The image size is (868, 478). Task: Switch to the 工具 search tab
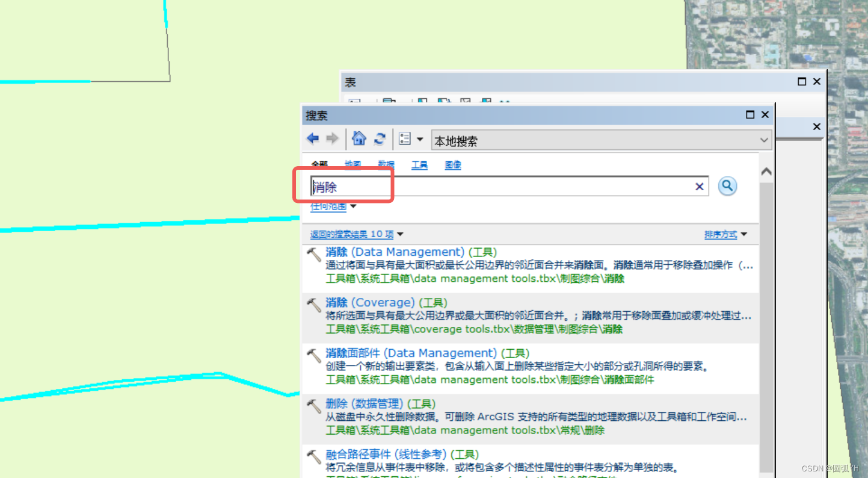[419, 164]
